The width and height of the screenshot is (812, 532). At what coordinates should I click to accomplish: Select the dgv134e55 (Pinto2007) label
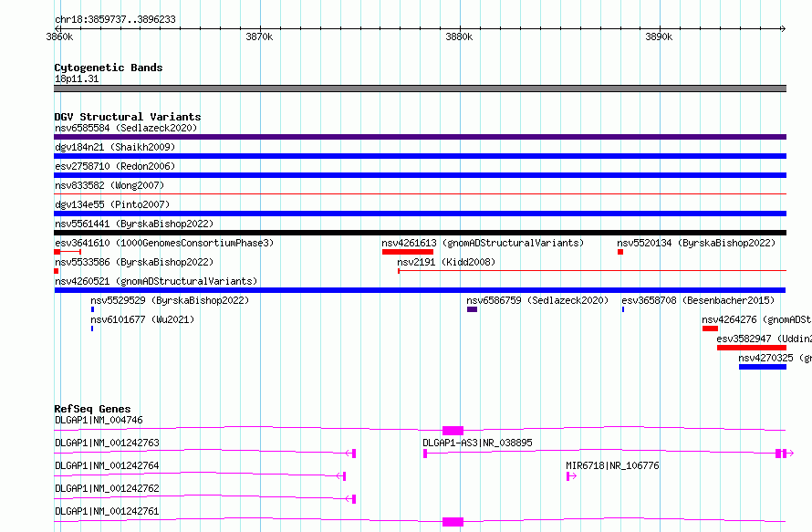[112, 204]
